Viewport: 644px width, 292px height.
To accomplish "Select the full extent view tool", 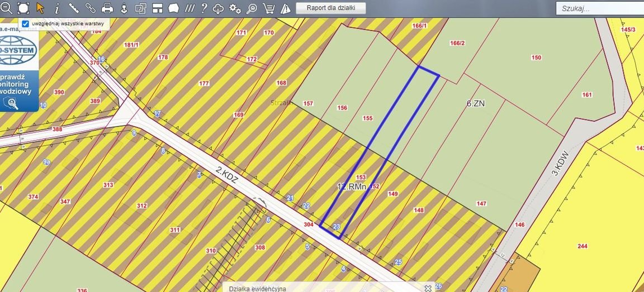I will pyautogui.click(x=23, y=8).
